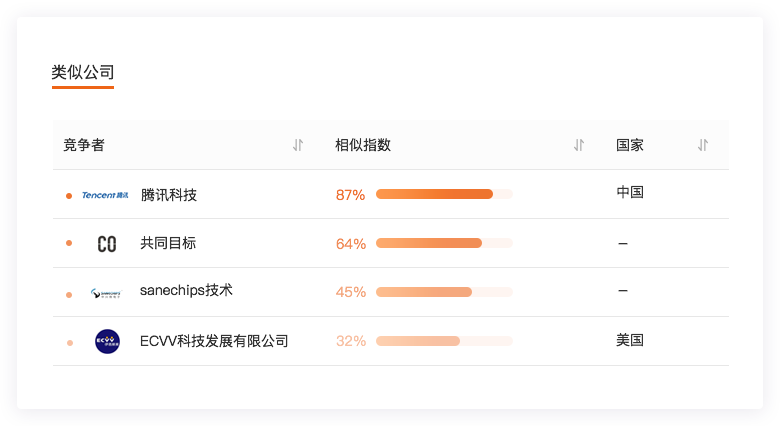Sort by 国家 column arrows
This screenshot has width=780, height=426.
click(703, 145)
